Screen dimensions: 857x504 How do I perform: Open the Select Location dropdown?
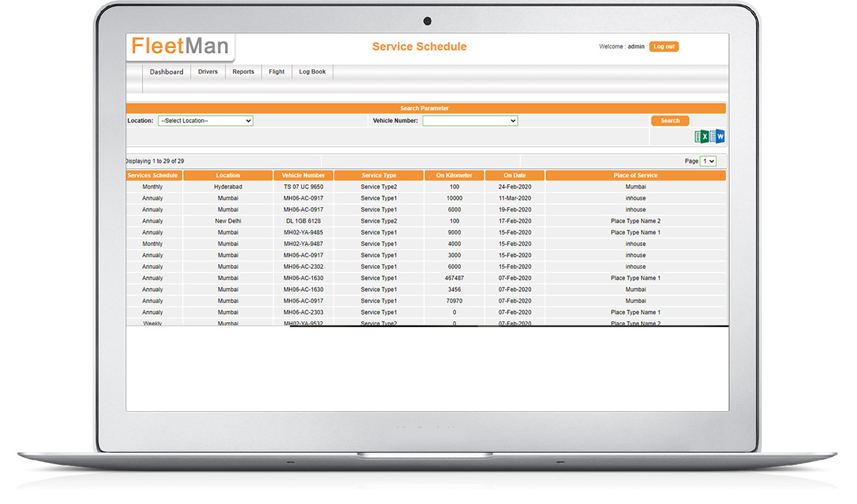pyautogui.click(x=205, y=121)
